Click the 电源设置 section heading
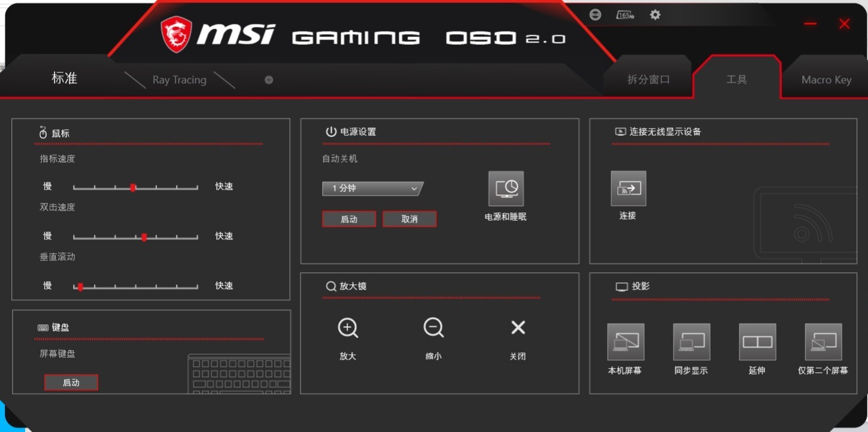The image size is (868, 432). pos(358,132)
